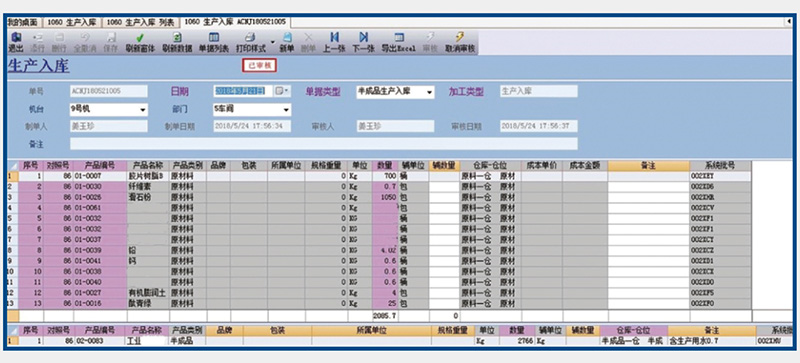Click the 产品编号 column header
The image size is (800, 363).
pos(100,165)
